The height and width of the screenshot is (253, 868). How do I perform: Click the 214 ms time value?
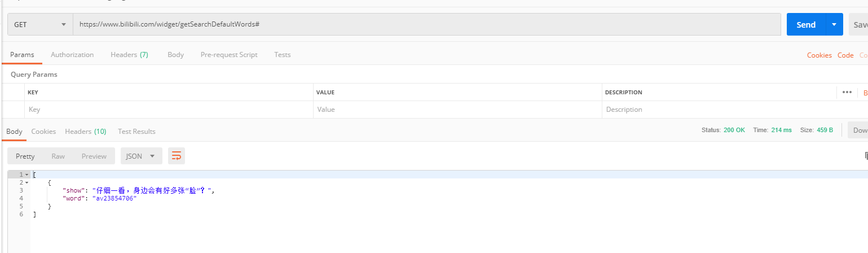[781, 130]
